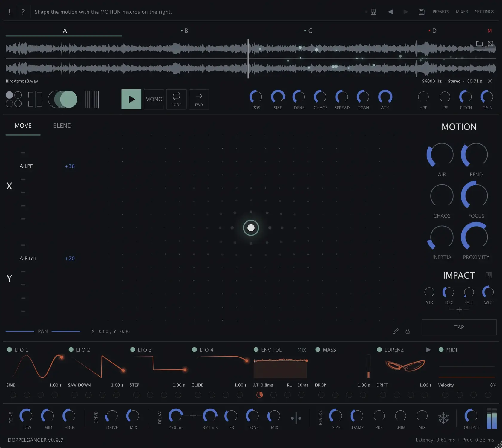Open the SAW DOWN shape selector
The image size is (502, 448).
[x=79, y=385]
